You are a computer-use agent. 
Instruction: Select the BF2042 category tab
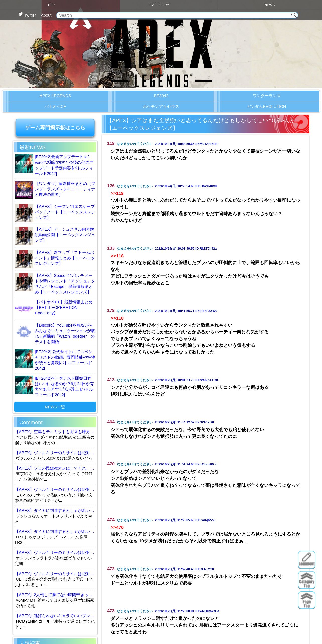161,96
